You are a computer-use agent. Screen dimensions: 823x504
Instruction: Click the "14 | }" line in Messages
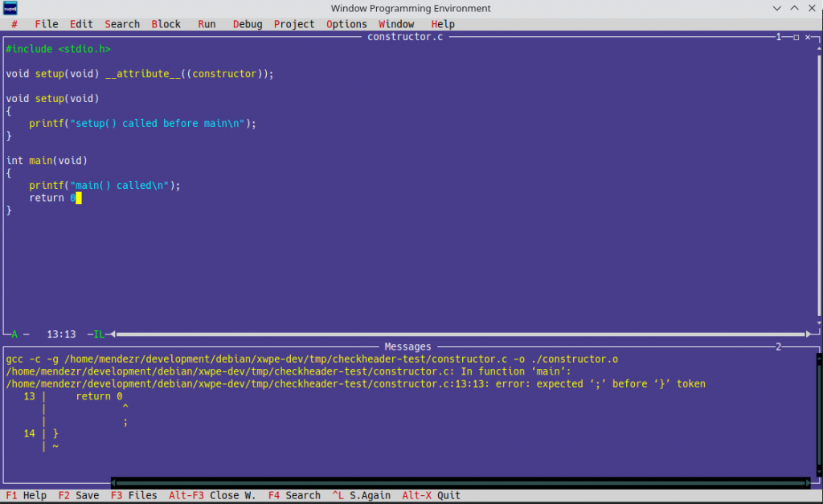tap(41, 433)
